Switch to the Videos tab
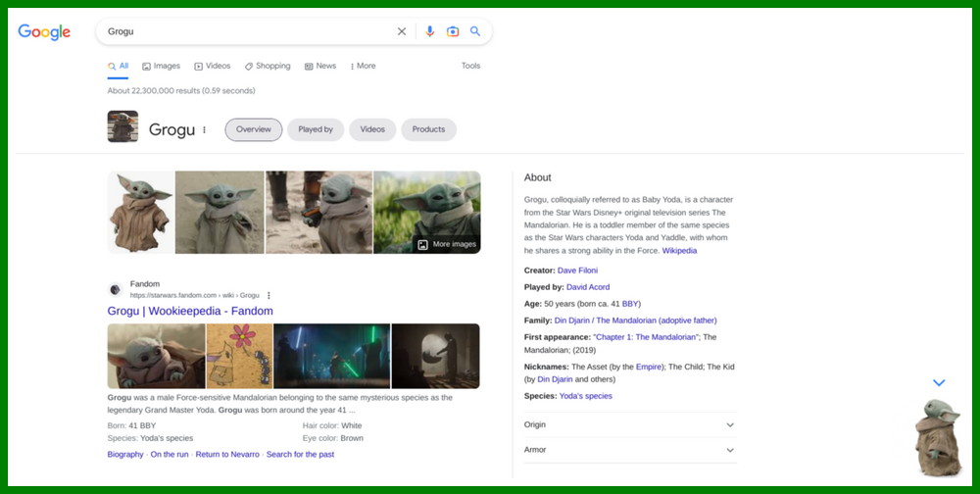Screen dimensions: 980x494 pyautogui.click(x=213, y=66)
